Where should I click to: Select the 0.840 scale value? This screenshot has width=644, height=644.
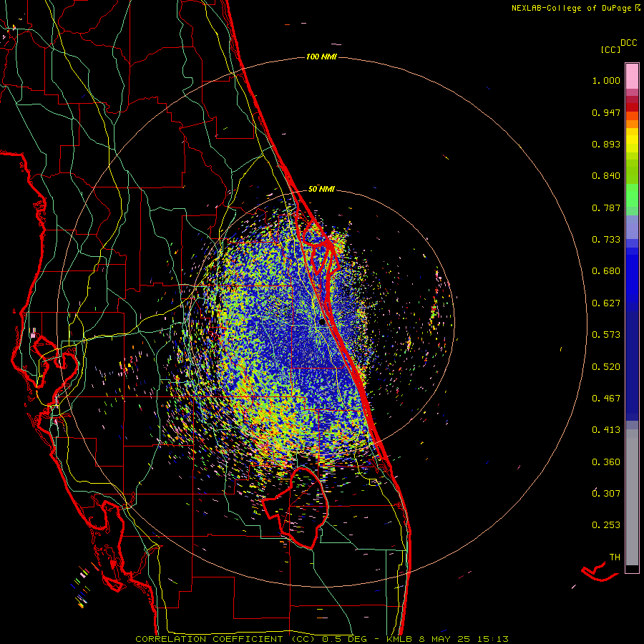tap(606, 176)
